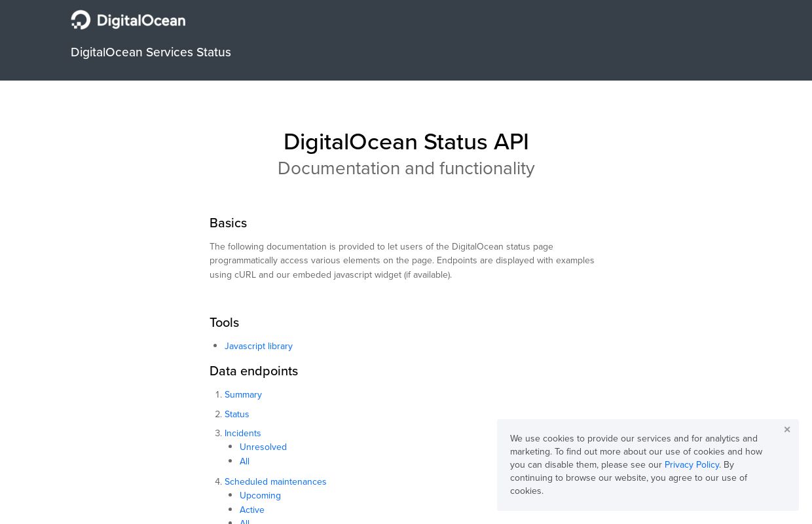Open the Javascript library link
This screenshot has width=812, height=524.
(259, 346)
